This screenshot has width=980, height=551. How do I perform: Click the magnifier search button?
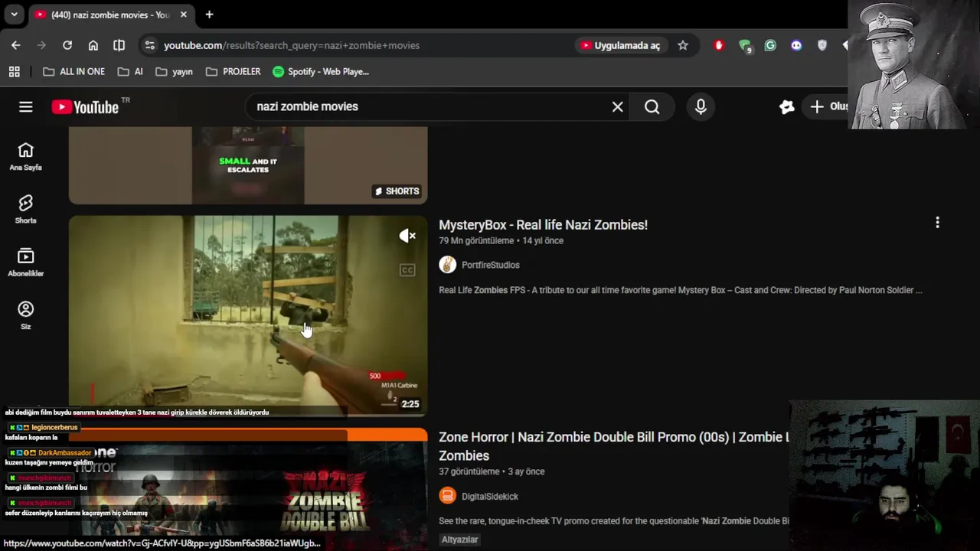coord(652,107)
